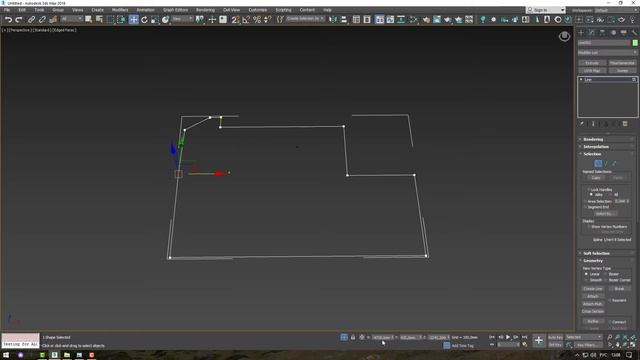Image resolution: width=640 pixels, height=360 pixels.
Task: Open the Create panel plus tab
Action: pos(581,33)
